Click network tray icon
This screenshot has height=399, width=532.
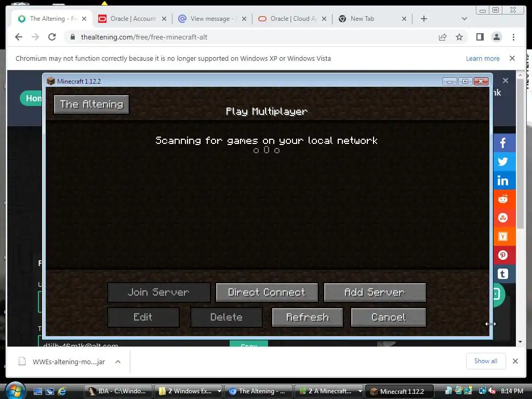pos(482,391)
